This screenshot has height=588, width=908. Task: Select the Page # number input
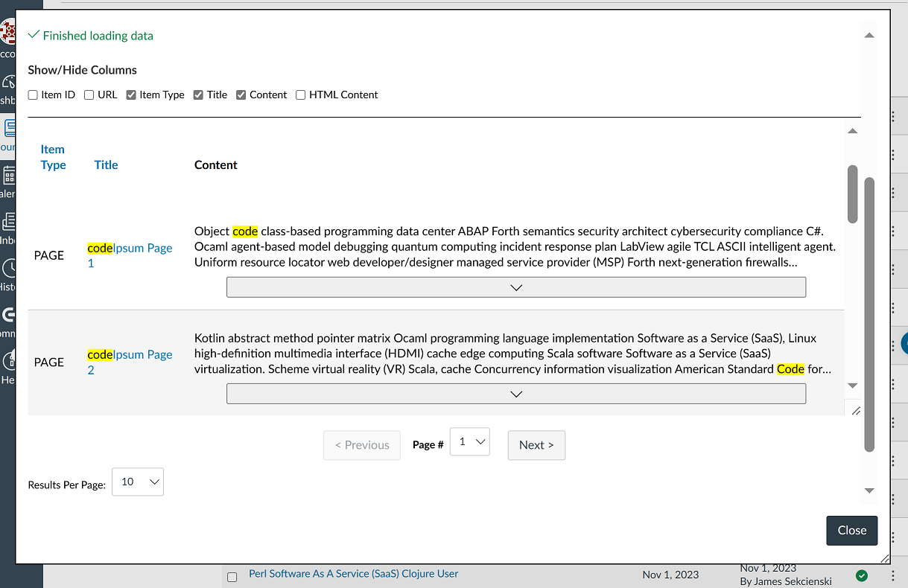[469, 441]
